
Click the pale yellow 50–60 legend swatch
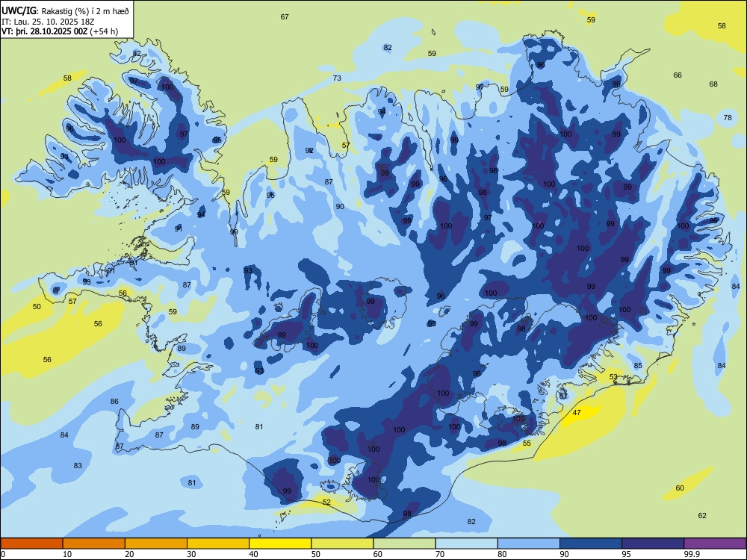(342, 544)
